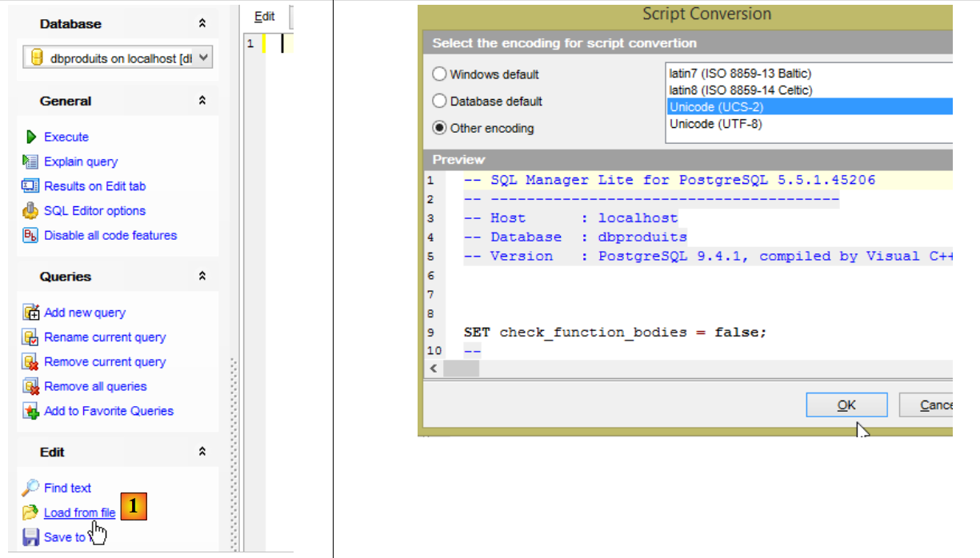Select the Windows default radio button
This screenshot has height=558, width=980.
point(439,74)
